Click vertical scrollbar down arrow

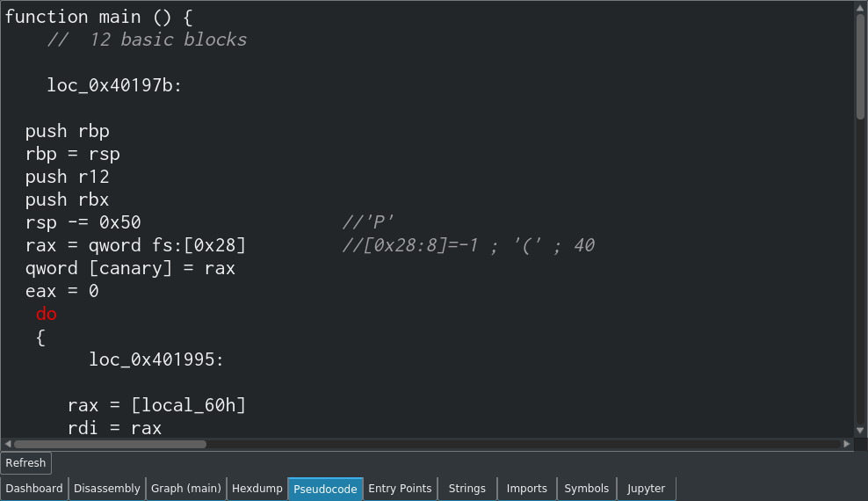point(860,430)
